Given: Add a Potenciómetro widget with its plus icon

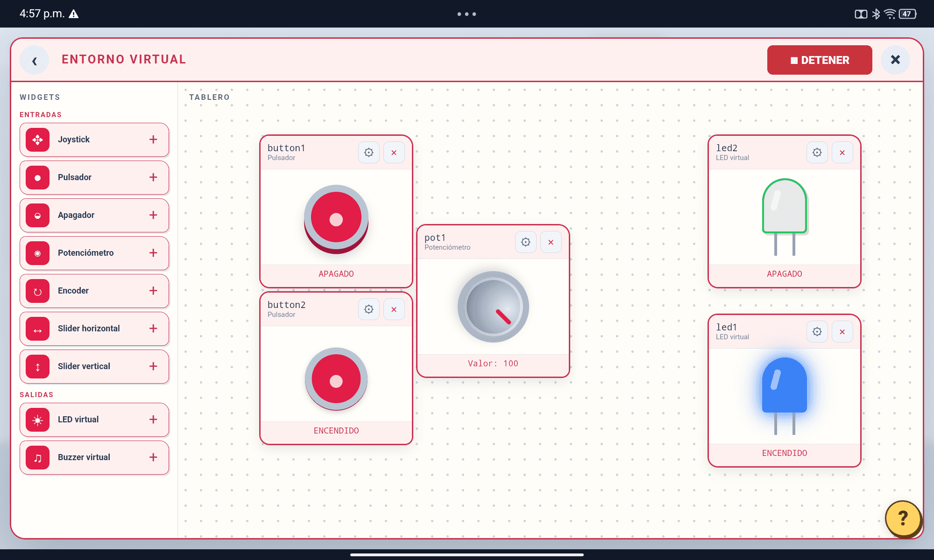Looking at the screenshot, I should [153, 253].
